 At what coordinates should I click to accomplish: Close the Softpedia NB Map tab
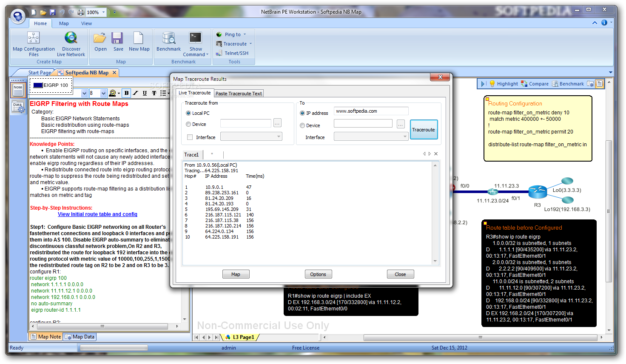114,73
